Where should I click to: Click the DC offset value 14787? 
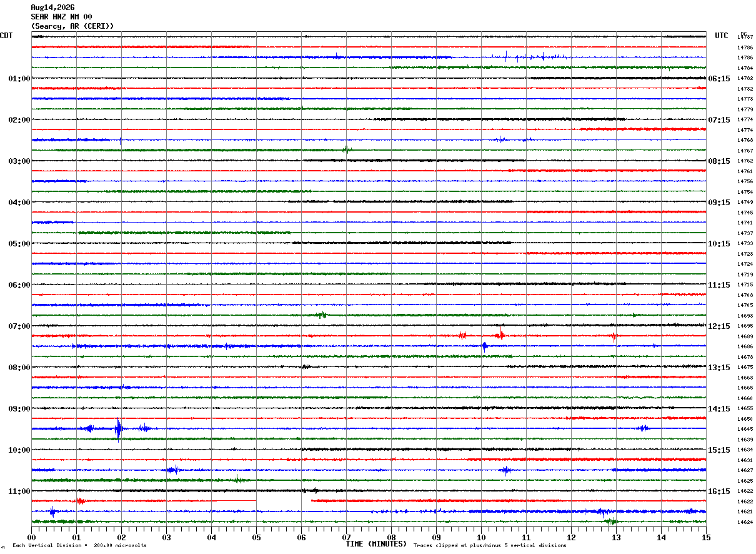click(745, 38)
